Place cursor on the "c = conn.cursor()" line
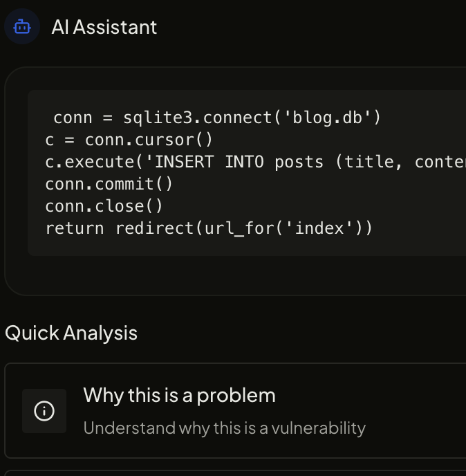 tap(129, 140)
